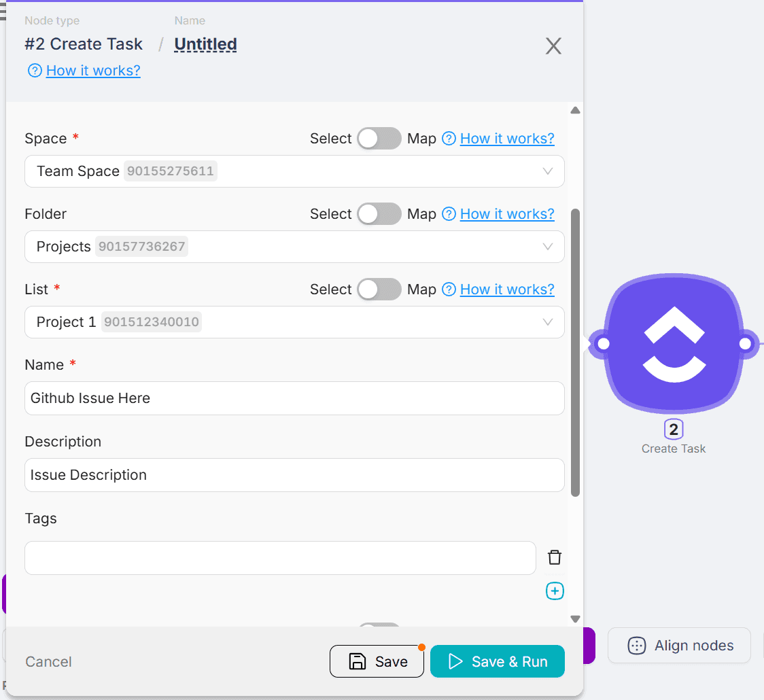Close the Create Task panel
This screenshot has height=700, width=764.
pyautogui.click(x=553, y=46)
